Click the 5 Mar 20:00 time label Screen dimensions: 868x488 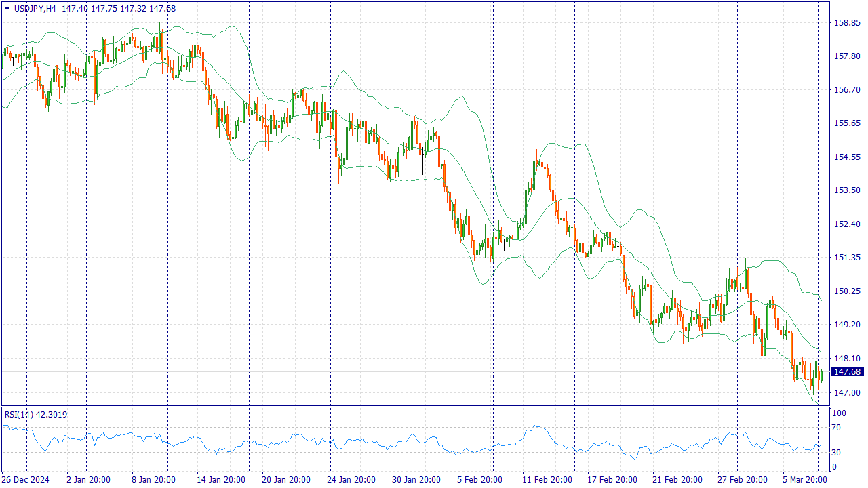point(804,480)
